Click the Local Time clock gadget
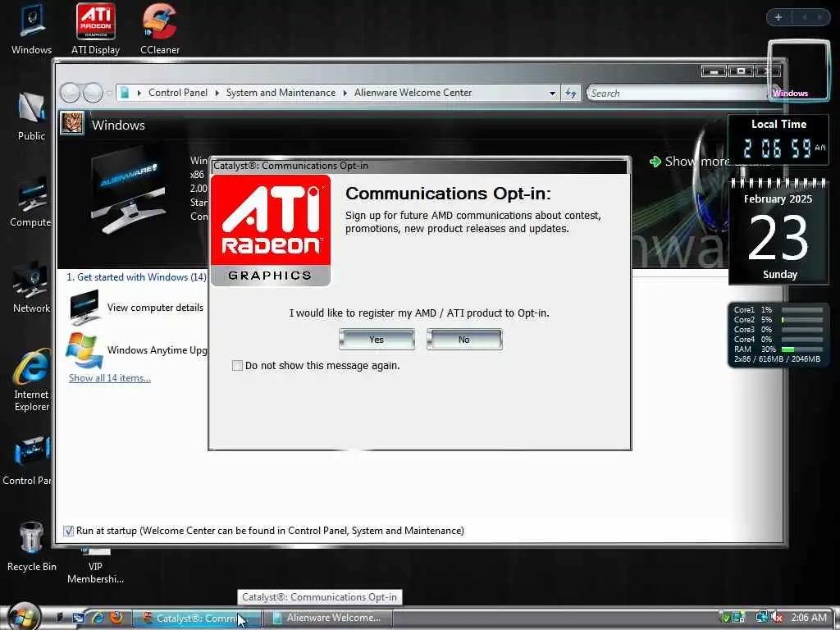The height and width of the screenshot is (630, 840). 778,139
